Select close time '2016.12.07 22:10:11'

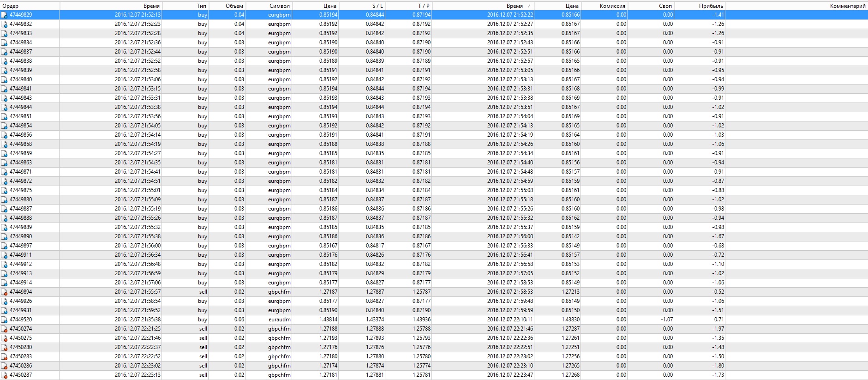(x=510, y=320)
